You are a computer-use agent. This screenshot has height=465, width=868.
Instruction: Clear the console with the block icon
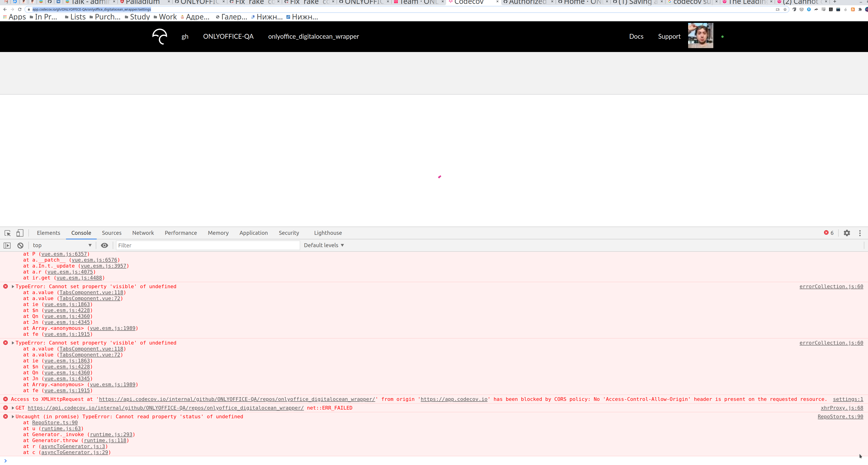pos(20,245)
